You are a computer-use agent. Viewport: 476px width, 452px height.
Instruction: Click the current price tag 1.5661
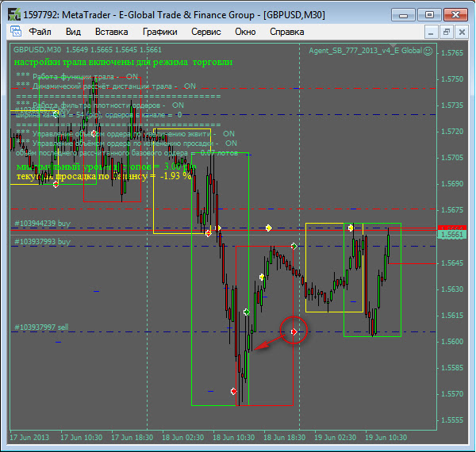452,235
